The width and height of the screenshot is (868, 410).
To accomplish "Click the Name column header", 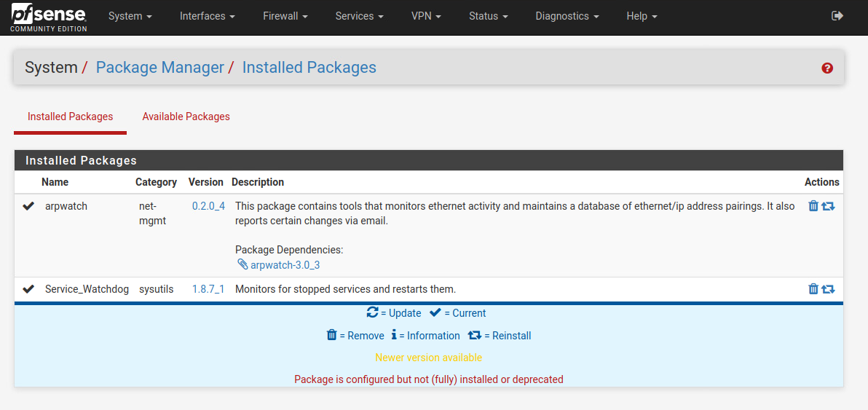I will coord(55,182).
